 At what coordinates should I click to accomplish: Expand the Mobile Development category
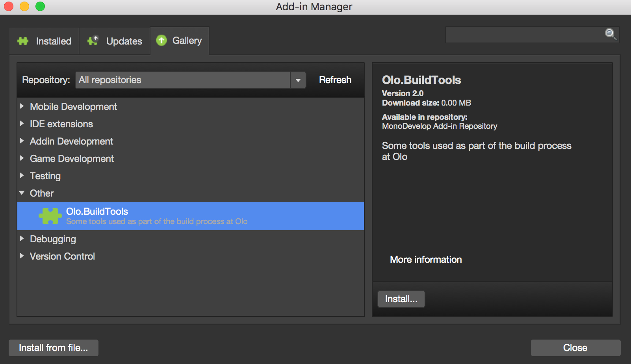point(22,106)
